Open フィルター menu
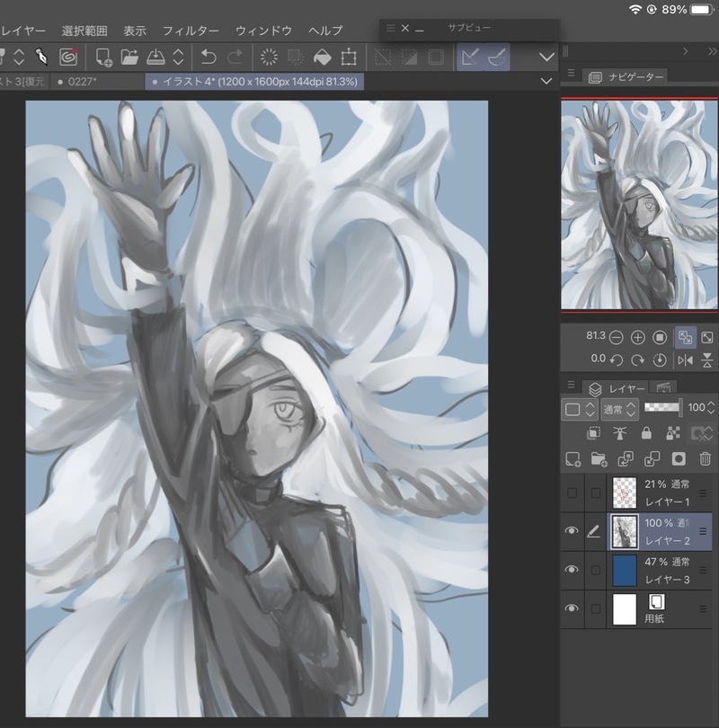This screenshot has height=728, width=719. tap(191, 31)
